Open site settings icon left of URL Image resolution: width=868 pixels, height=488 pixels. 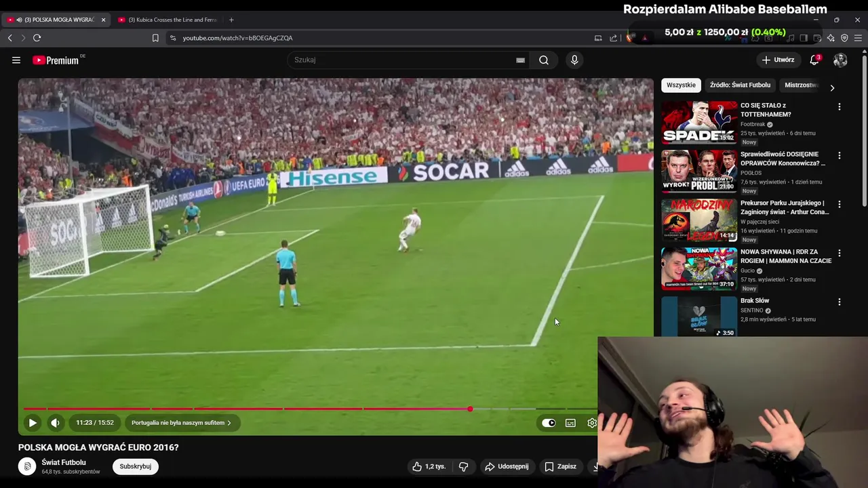tap(173, 38)
